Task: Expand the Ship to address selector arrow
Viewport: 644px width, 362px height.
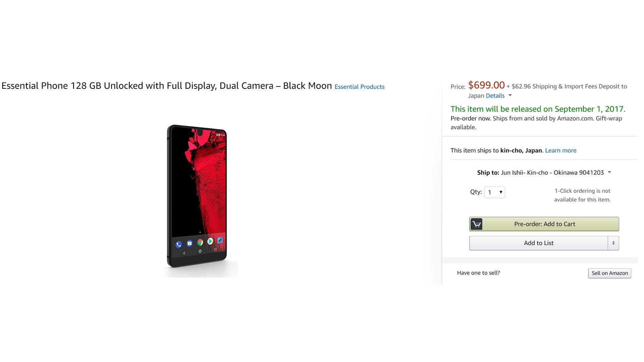Action: [609, 172]
